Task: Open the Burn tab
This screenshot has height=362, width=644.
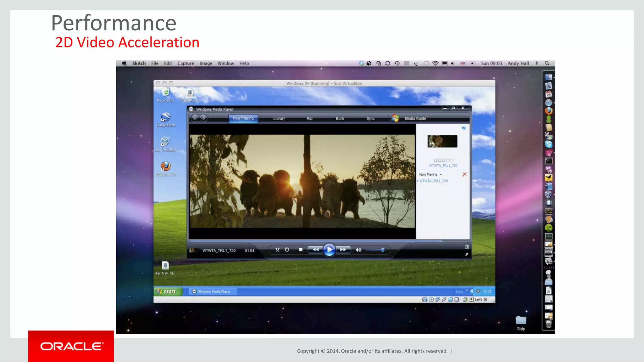Action: pos(340,119)
